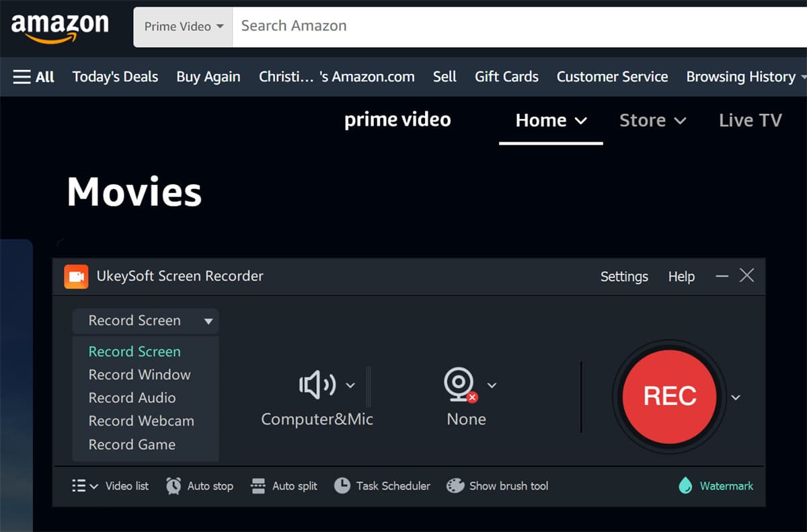The width and height of the screenshot is (807, 532).
Task: Click the prime video logo text
Action: [397, 120]
